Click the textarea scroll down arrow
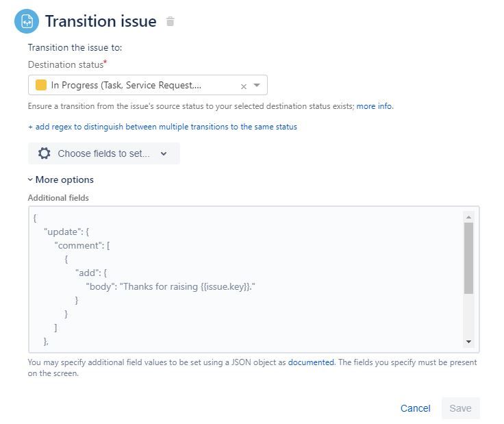 point(468,341)
